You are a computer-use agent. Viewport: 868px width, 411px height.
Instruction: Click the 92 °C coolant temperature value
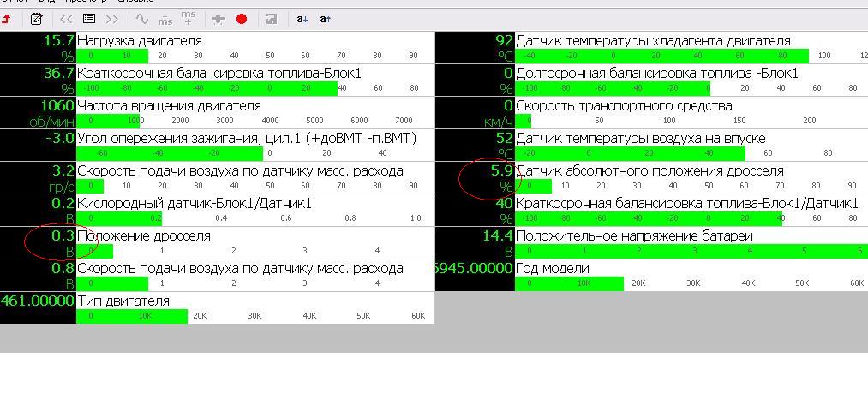coord(505,40)
